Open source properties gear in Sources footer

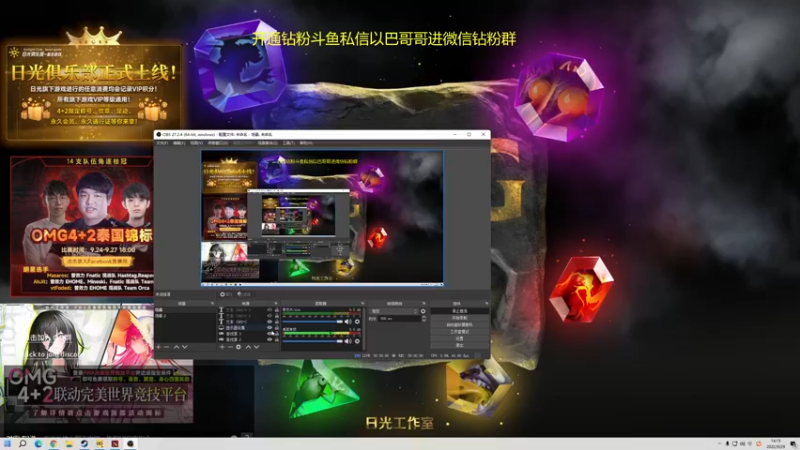tap(238, 347)
